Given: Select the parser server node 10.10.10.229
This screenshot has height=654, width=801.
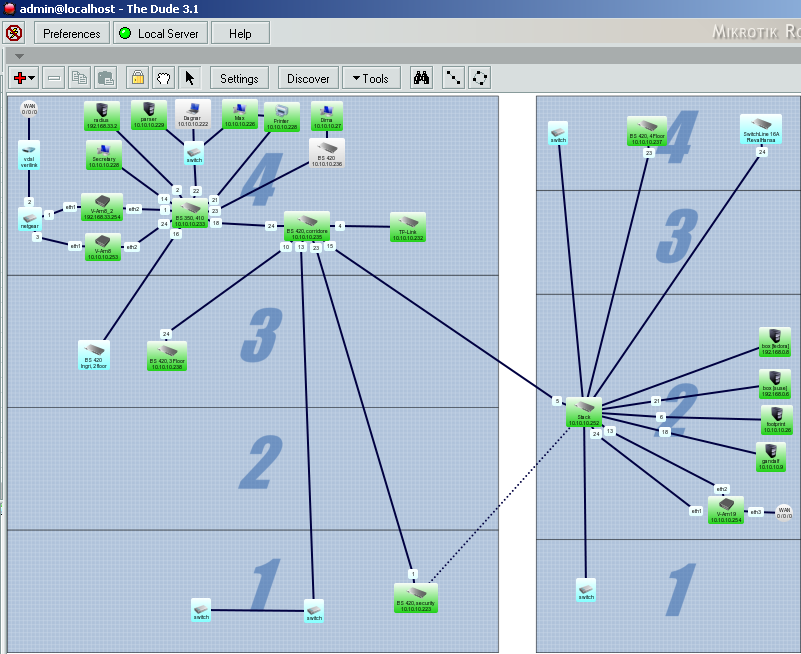Looking at the screenshot, I should click(149, 115).
